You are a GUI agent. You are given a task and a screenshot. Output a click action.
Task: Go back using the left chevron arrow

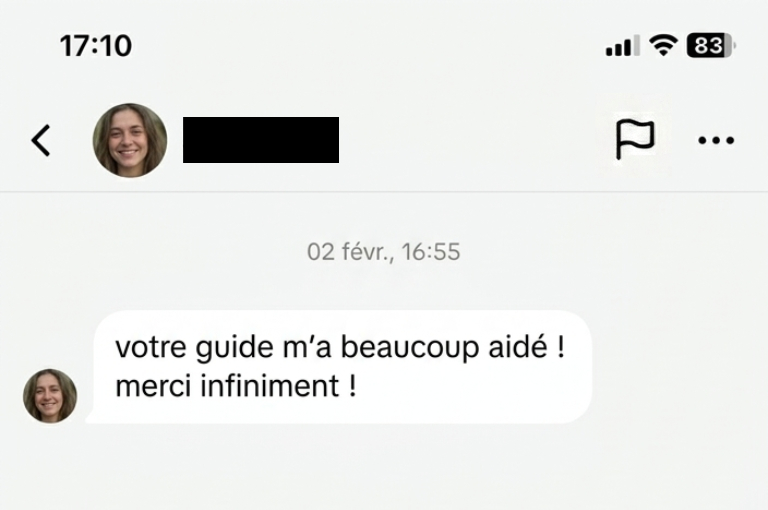point(41,141)
